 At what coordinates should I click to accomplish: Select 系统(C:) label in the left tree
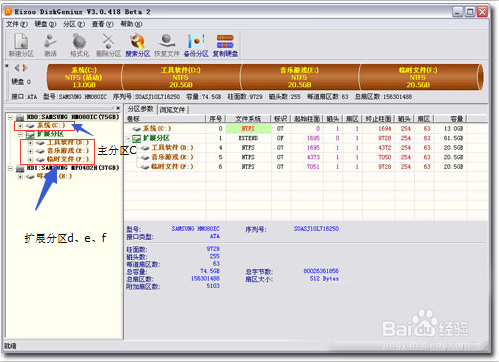(x=51, y=126)
